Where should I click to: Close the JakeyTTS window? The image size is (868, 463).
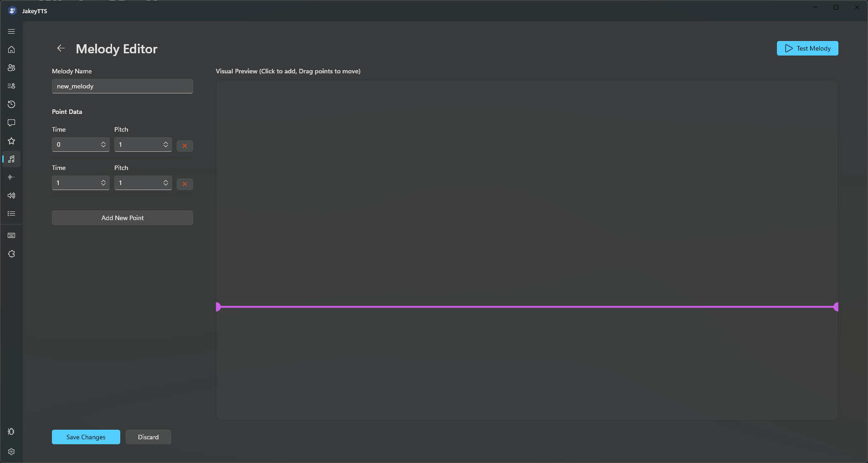coord(857,7)
